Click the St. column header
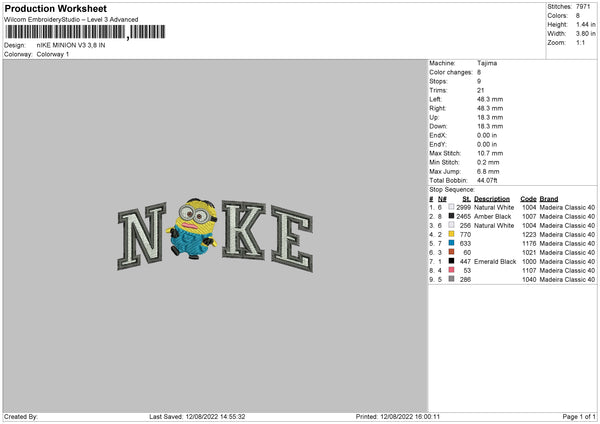This screenshot has height=424, width=600. [x=466, y=199]
